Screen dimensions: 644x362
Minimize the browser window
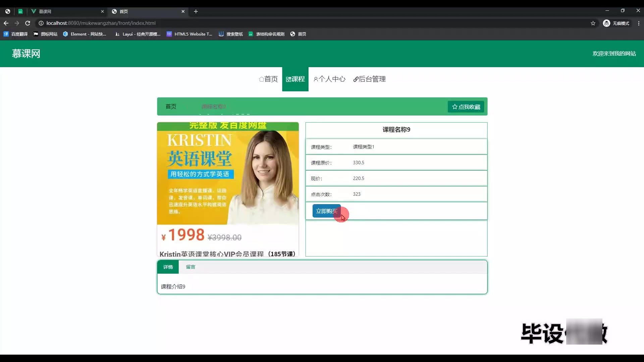[607, 11]
